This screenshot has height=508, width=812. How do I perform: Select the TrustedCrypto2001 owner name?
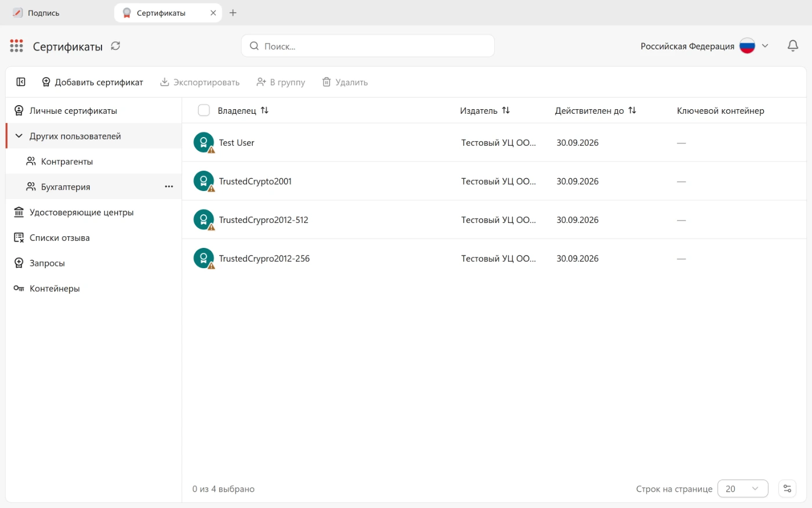[x=255, y=181]
